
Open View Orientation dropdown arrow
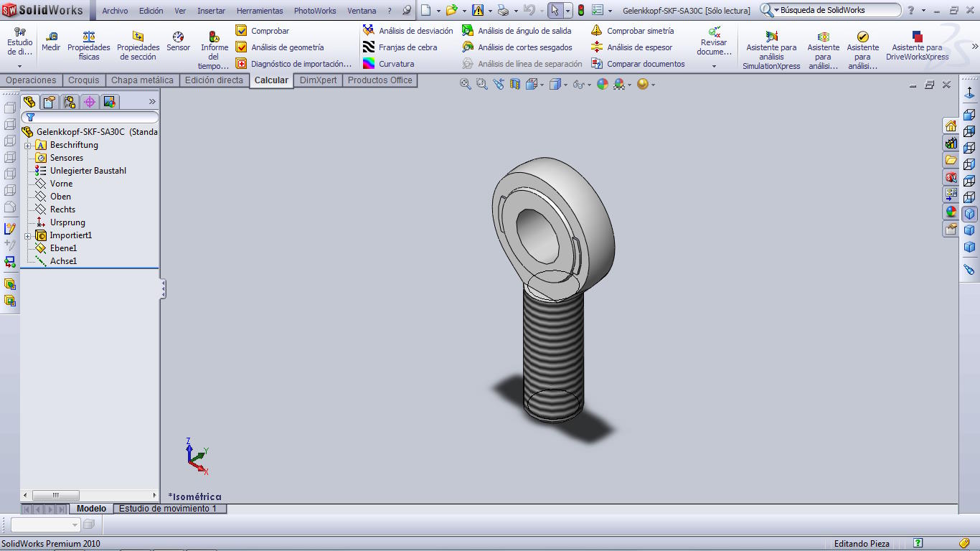[x=542, y=85]
